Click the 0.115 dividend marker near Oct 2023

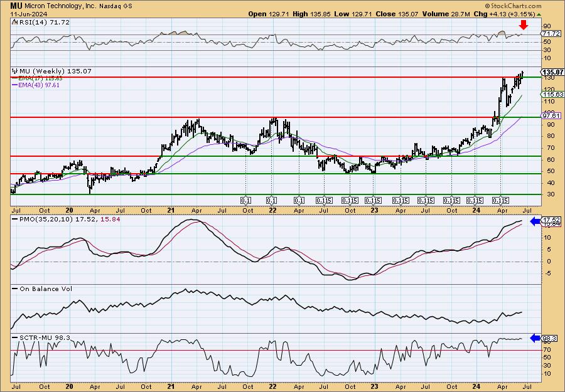(x=451, y=201)
